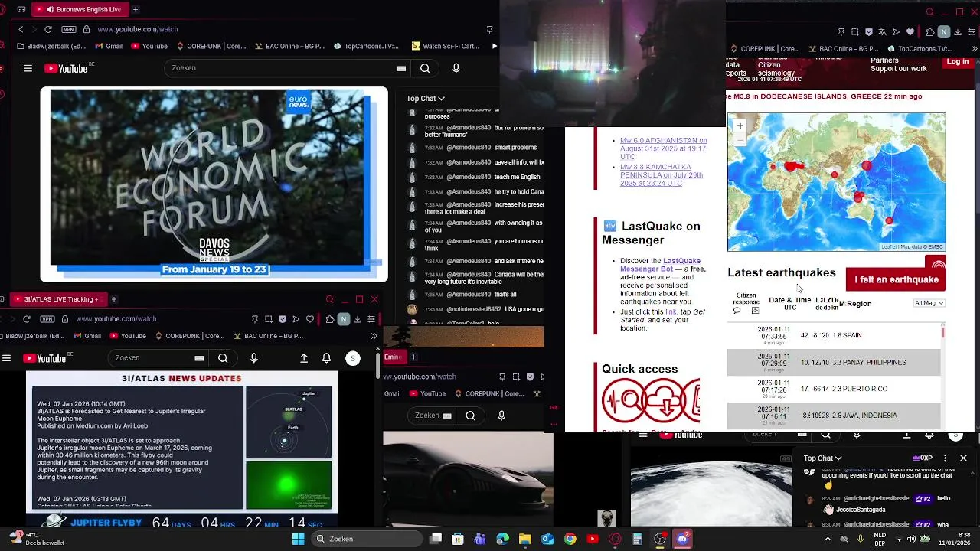Screen dimensions: 980x551
Task: Open the Mw 8.8 KAMCHATKA PENINSULA link
Action: [x=661, y=175]
